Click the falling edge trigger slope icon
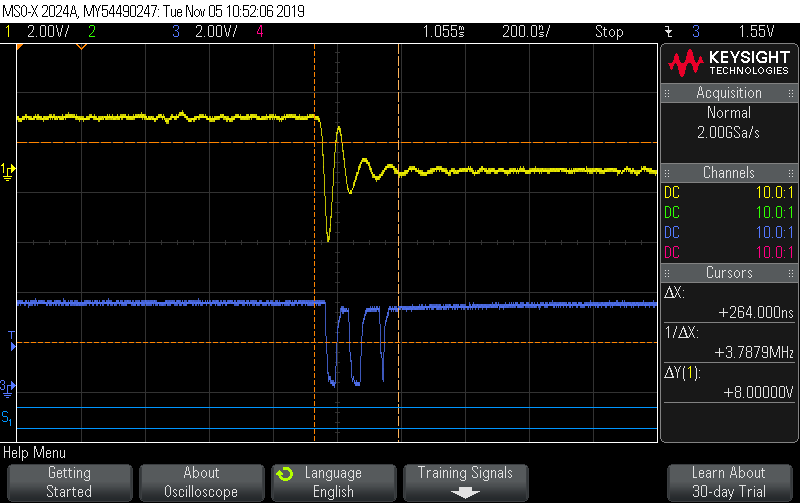This screenshot has height=503, width=800. [x=668, y=32]
